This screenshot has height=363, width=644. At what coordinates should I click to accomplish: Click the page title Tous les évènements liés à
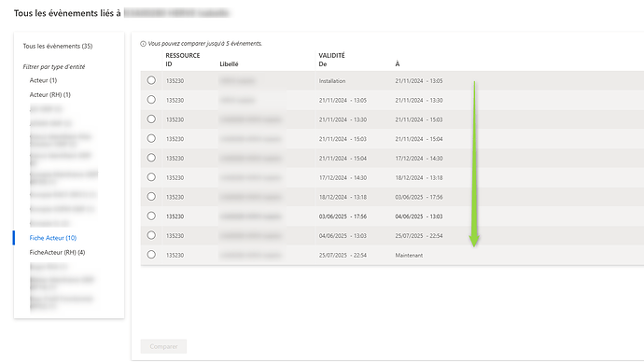point(67,13)
